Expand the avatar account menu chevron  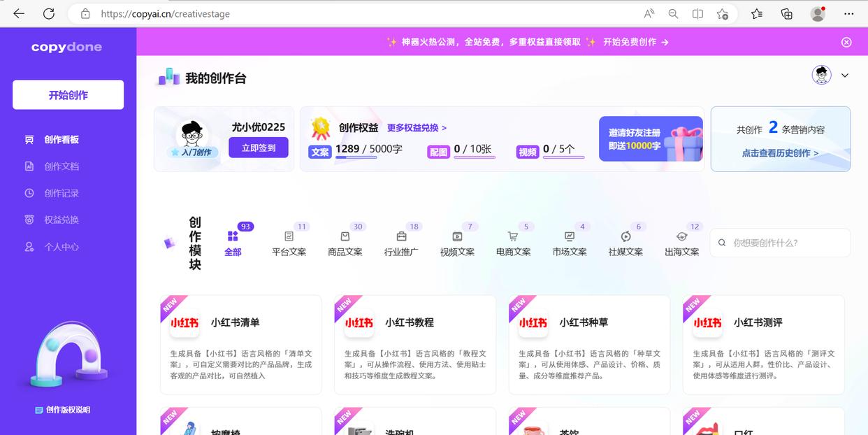(845, 74)
